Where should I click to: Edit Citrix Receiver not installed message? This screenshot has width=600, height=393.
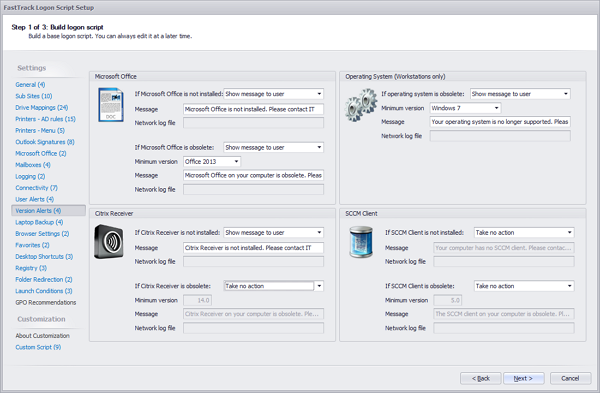(x=253, y=248)
